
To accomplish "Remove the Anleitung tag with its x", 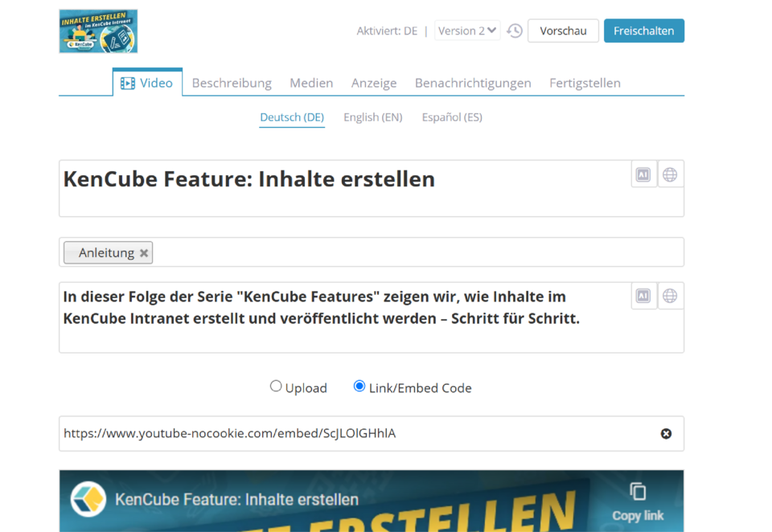I will point(144,253).
